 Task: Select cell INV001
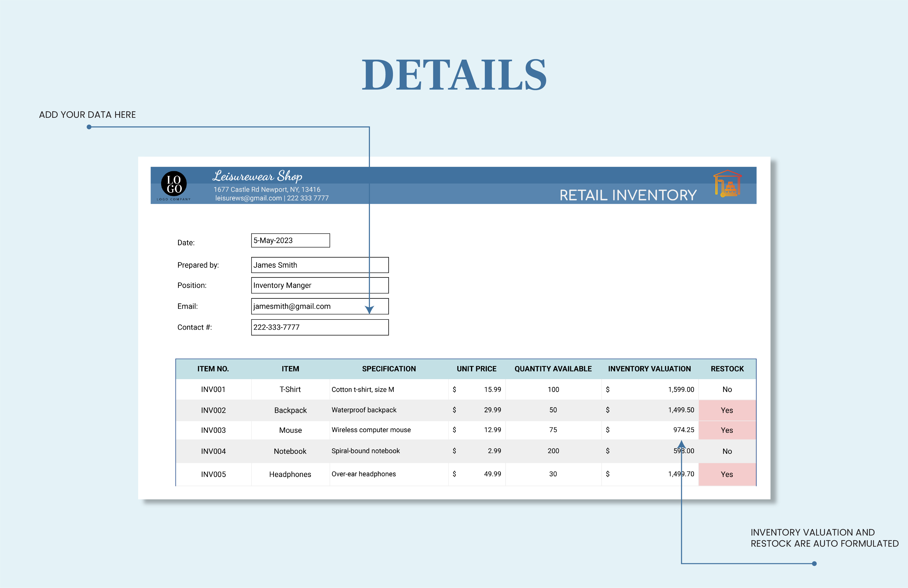tap(213, 389)
